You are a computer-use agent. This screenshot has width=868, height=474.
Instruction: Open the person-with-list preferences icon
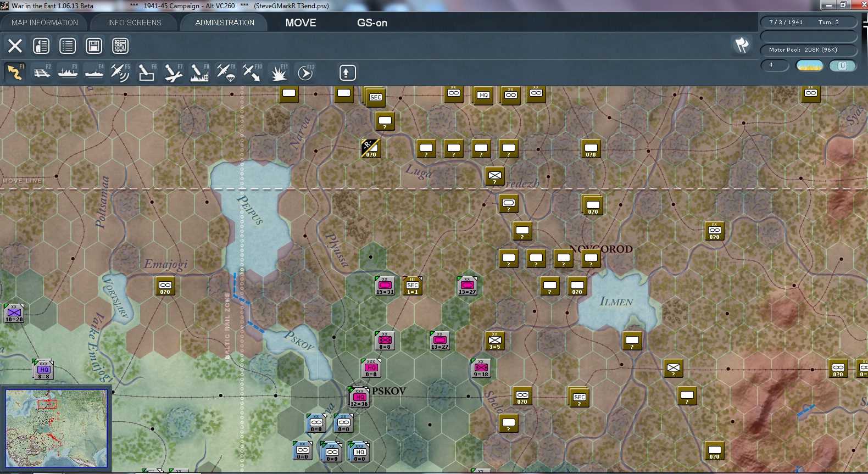coord(41,46)
